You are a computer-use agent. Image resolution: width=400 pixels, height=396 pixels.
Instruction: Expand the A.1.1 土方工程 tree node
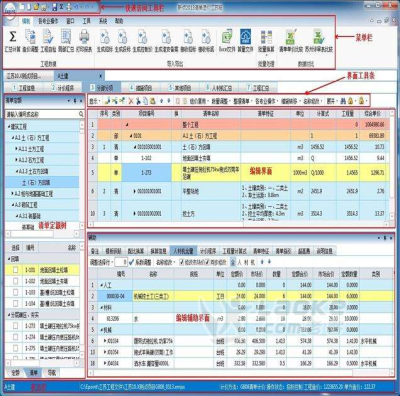pyautogui.click(x=16, y=149)
